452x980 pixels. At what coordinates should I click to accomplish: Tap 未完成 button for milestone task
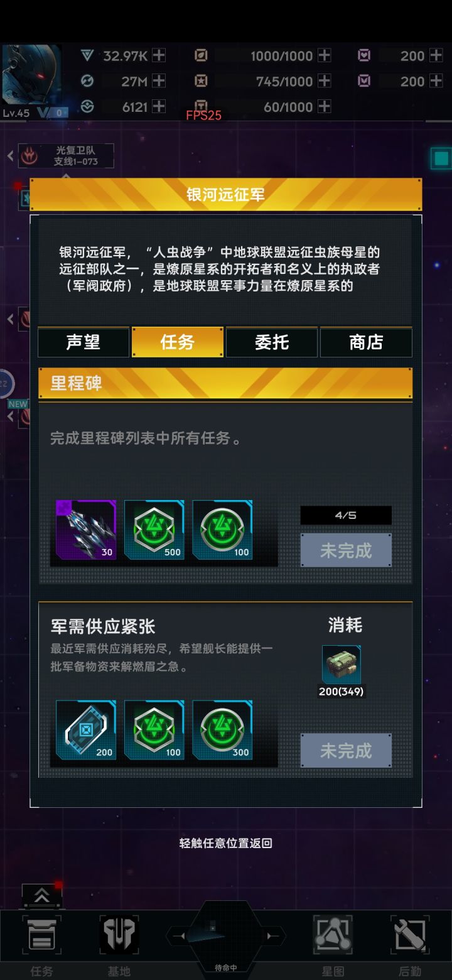(346, 550)
